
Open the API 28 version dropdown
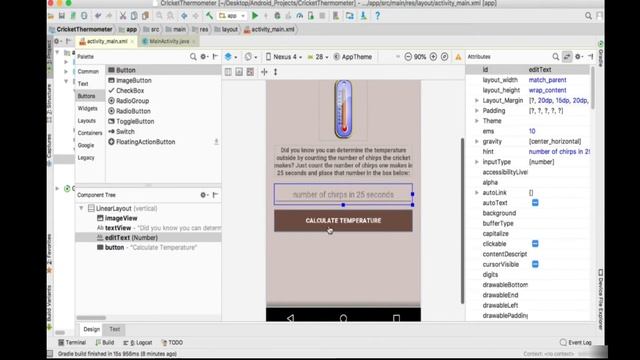point(318,57)
